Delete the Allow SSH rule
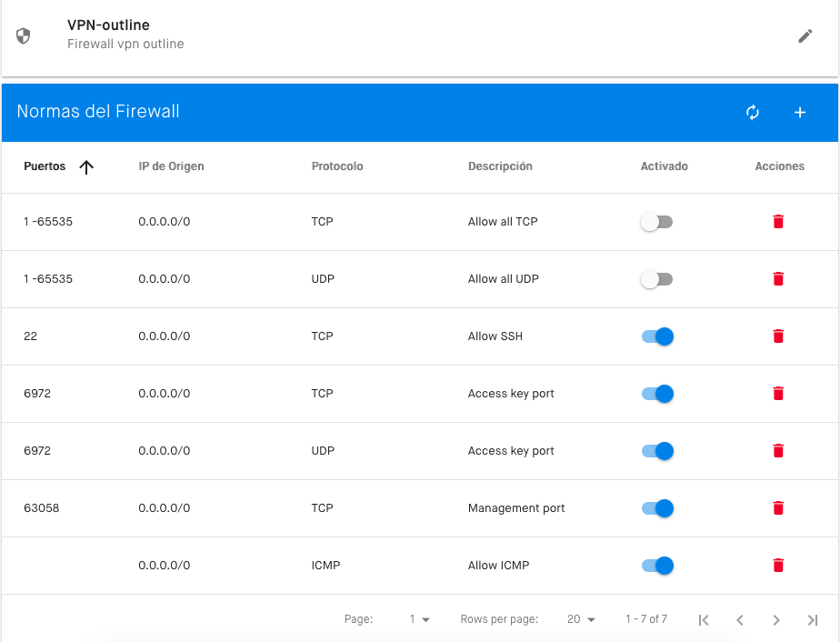The height and width of the screenshot is (642, 840). [x=778, y=336]
